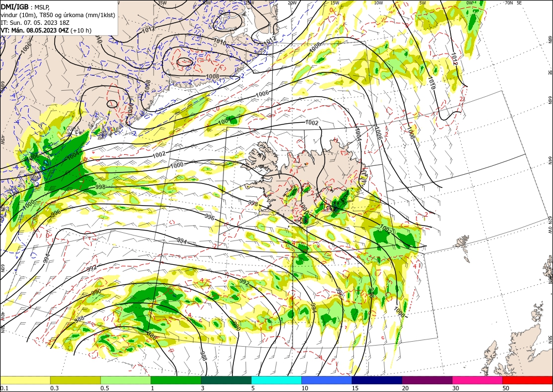Select the purple 20–30 legend swatch
Screen dimensions: 553x392
(427, 380)
